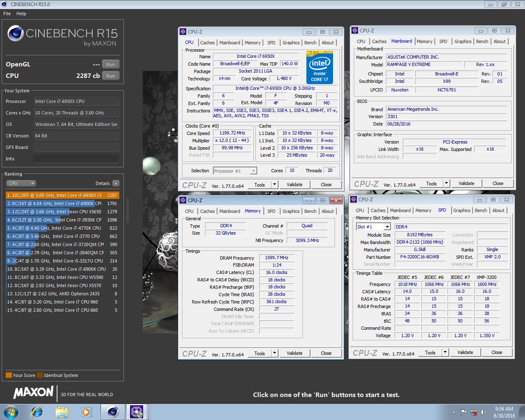Image resolution: width=525 pixels, height=420 pixels.
Task: Switch to Cinebench taskbar icon
Action: pyautogui.click(x=112, y=412)
